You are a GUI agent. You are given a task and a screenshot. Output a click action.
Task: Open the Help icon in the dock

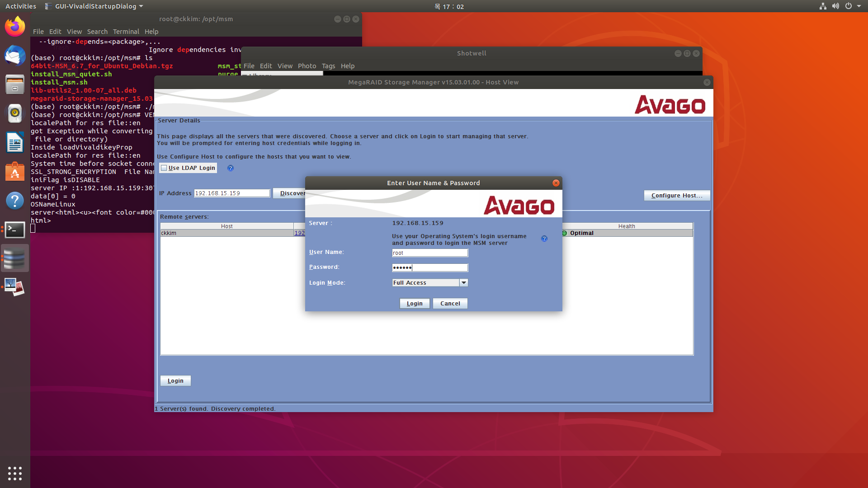(15, 201)
